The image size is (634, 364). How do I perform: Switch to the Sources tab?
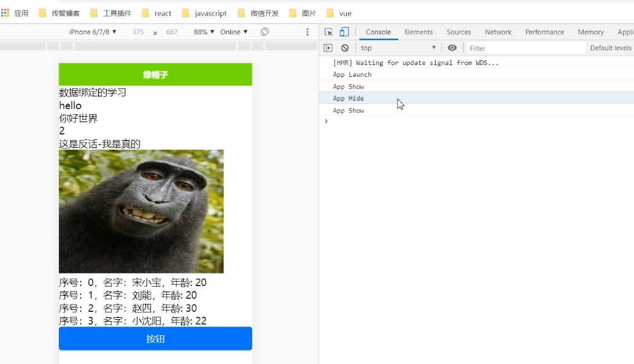pyautogui.click(x=458, y=32)
